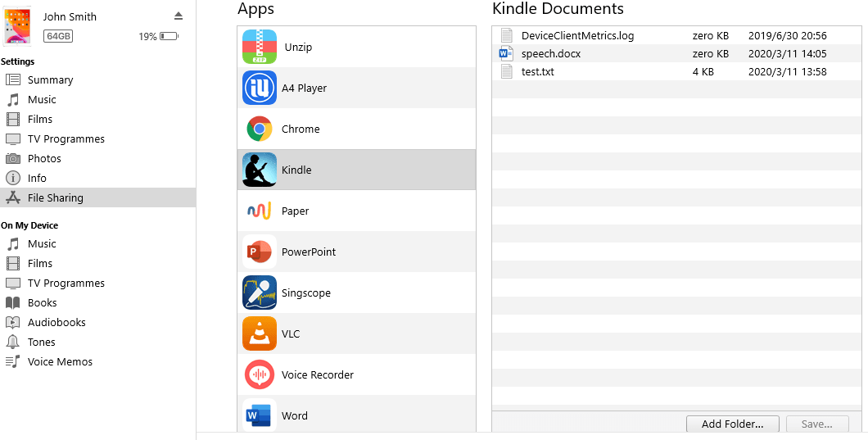Click the Voice Recorder app icon
This screenshot has height=440, width=868.
click(x=260, y=374)
